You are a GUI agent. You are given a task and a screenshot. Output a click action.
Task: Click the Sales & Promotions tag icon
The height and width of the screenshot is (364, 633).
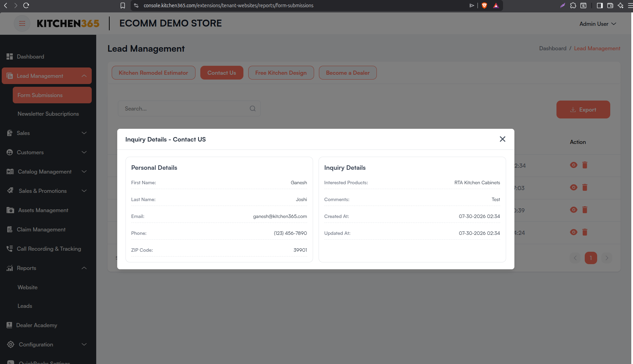(10, 190)
